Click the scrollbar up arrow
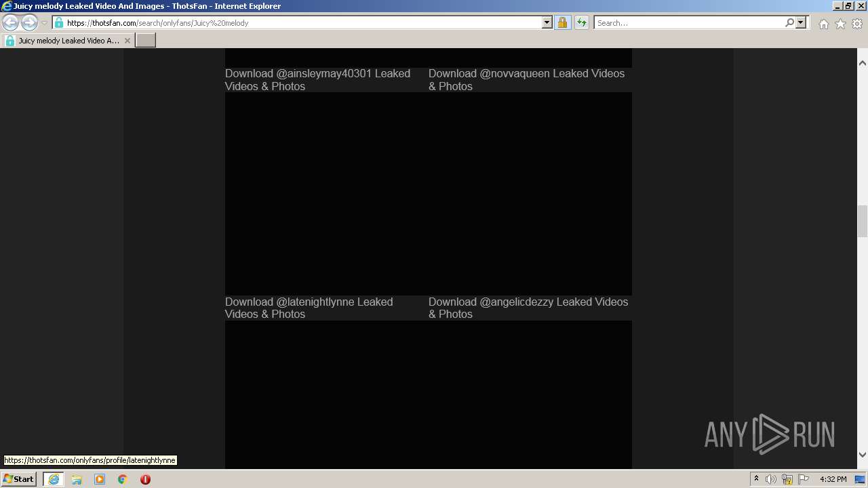868x488 pixels. [x=863, y=63]
